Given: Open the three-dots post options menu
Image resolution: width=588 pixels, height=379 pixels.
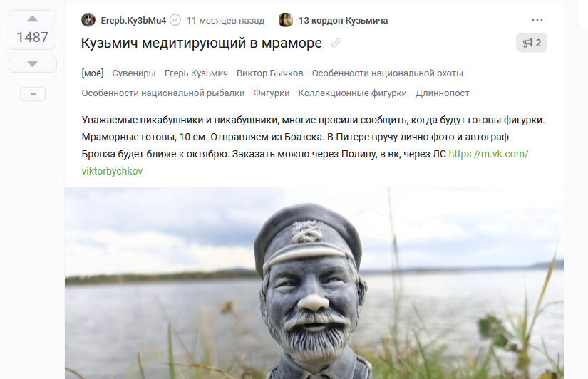Looking at the screenshot, I should 537,20.
